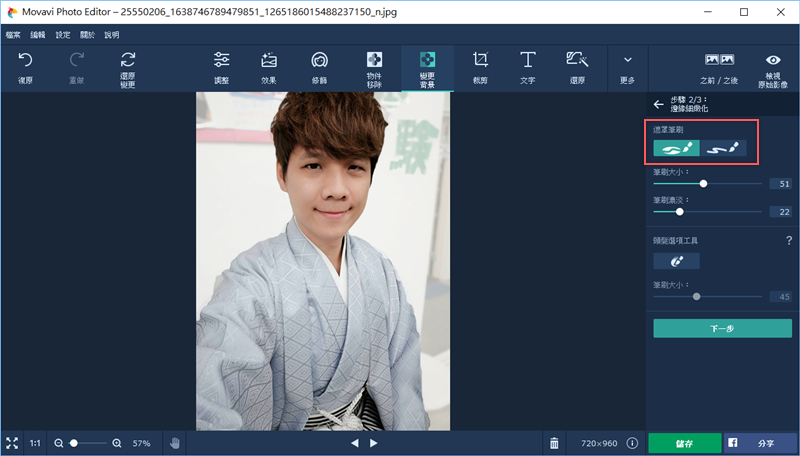Viewport: 800px width, 456px height.
Task: Toggle the view original image eye icon
Action: click(773, 60)
